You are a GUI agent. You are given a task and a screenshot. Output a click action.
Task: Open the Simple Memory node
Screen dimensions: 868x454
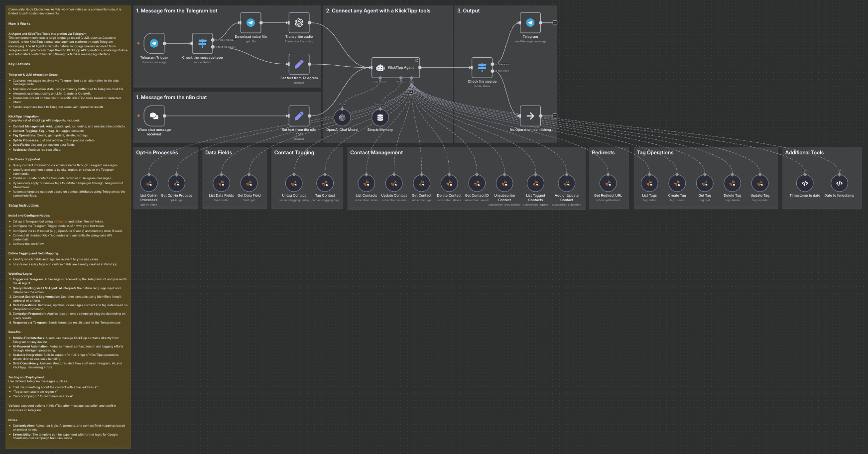(380, 117)
